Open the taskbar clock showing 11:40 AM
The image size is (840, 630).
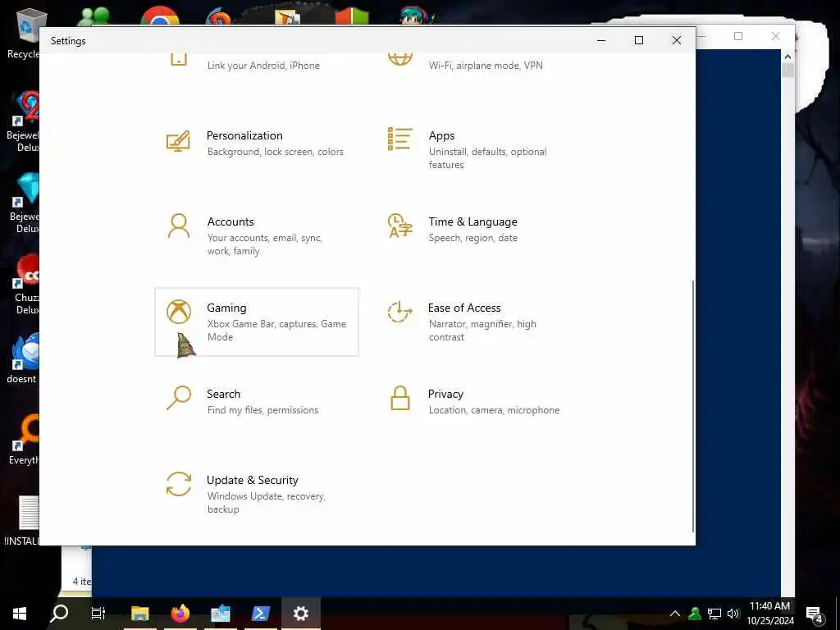click(769, 614)
